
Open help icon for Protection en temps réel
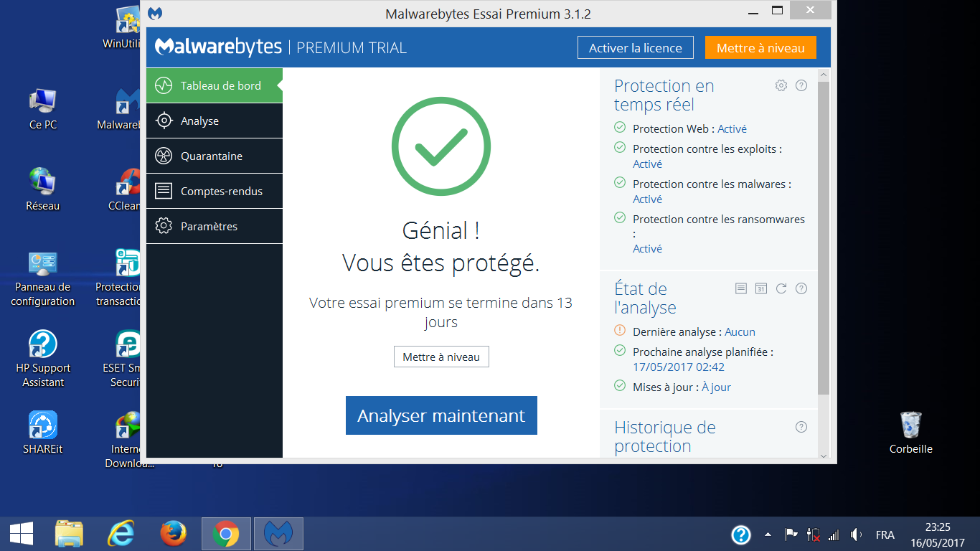(x=801, y=85)
